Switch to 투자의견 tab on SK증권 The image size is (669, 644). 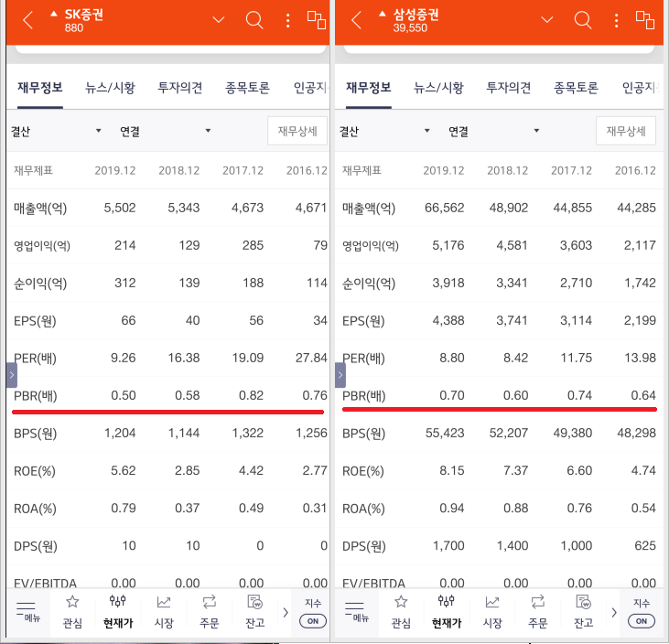point(180,88)
